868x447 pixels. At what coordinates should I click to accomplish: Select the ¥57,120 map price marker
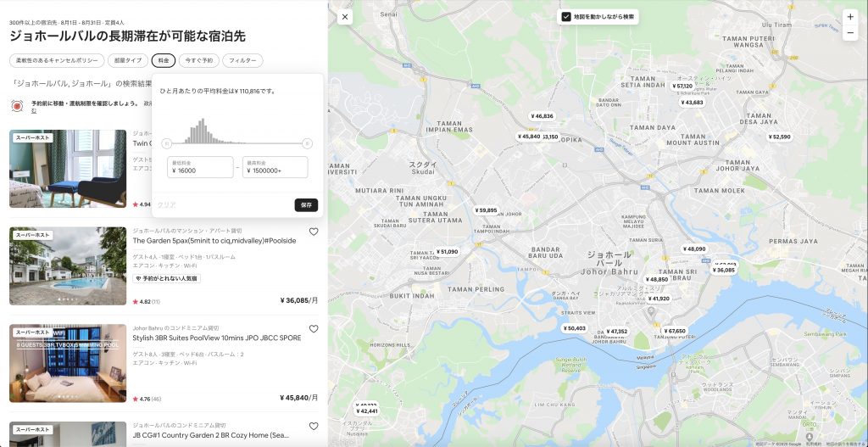[x=682, y=86]
